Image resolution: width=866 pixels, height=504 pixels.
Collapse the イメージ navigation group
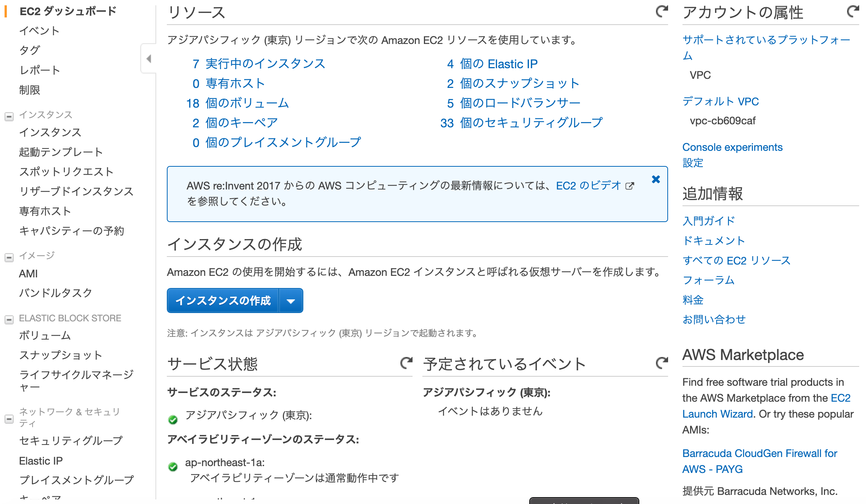tap(9, 258)
